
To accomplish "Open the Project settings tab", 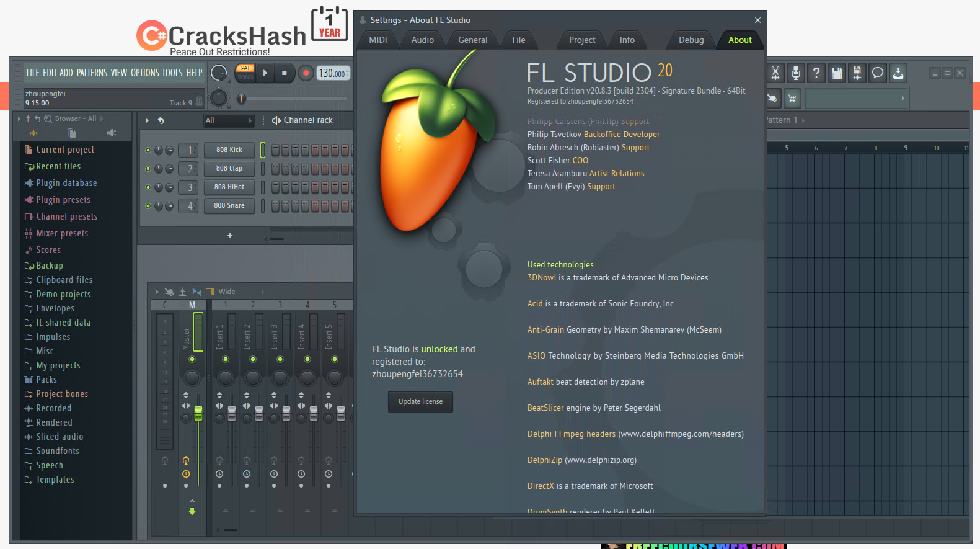I will click(x=582, y=40).
